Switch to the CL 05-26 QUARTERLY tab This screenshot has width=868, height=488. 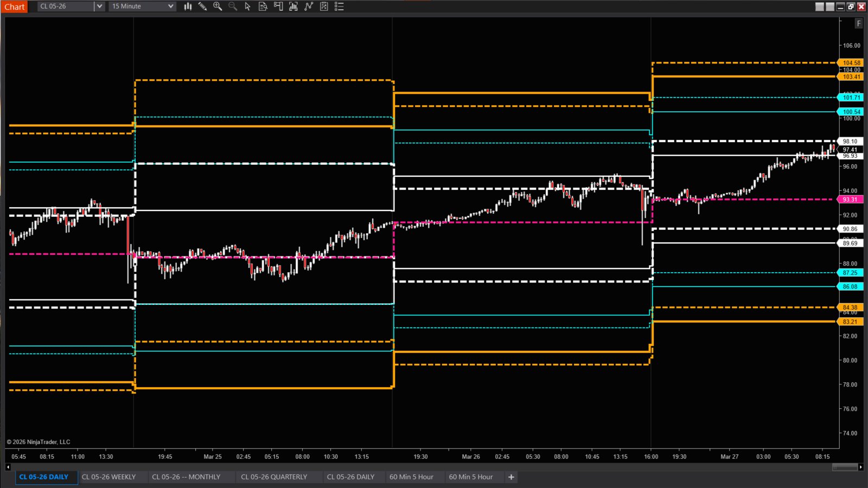pos(274,477)
